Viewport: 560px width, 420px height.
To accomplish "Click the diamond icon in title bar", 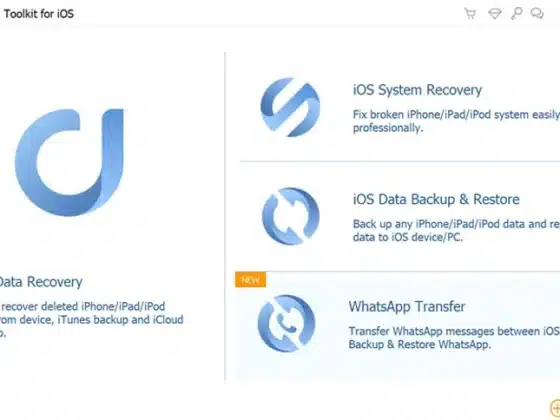I will 495,14.
